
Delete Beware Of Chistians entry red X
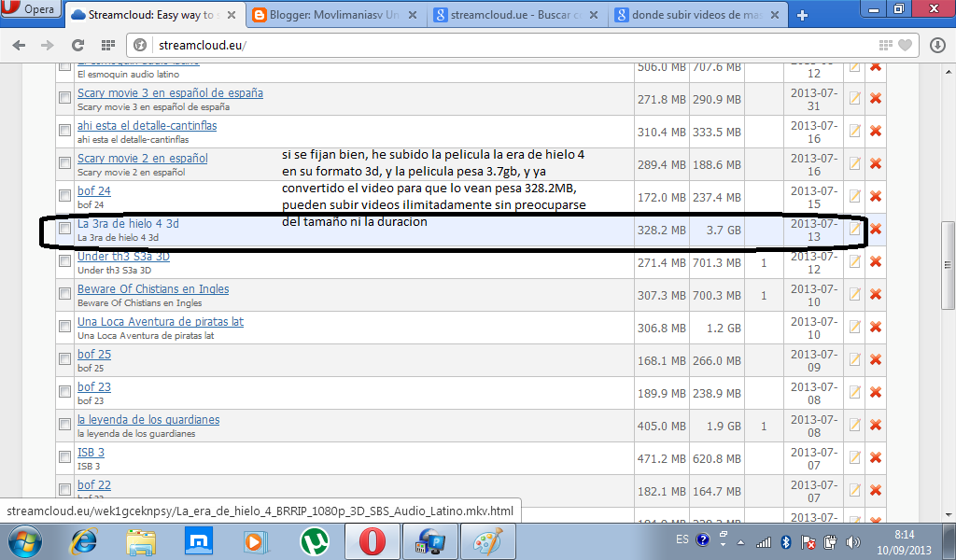click(876, 294)
